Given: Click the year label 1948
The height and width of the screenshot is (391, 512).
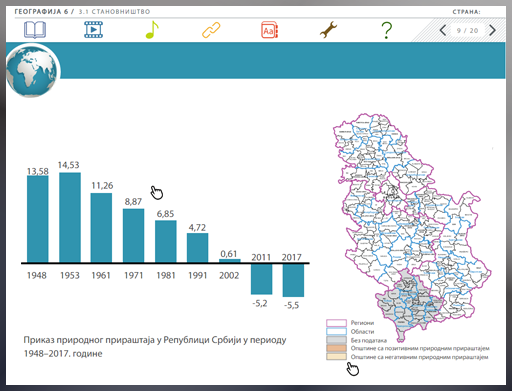Looking at the screenshot, I should (37, 275).
